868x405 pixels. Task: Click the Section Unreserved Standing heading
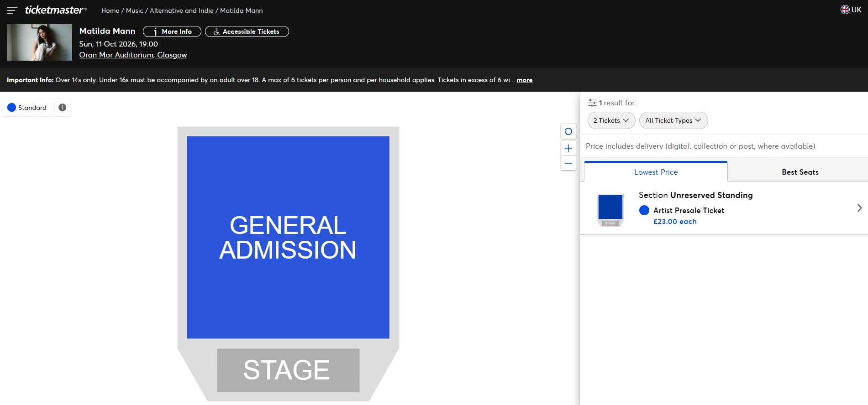point(696,195)
